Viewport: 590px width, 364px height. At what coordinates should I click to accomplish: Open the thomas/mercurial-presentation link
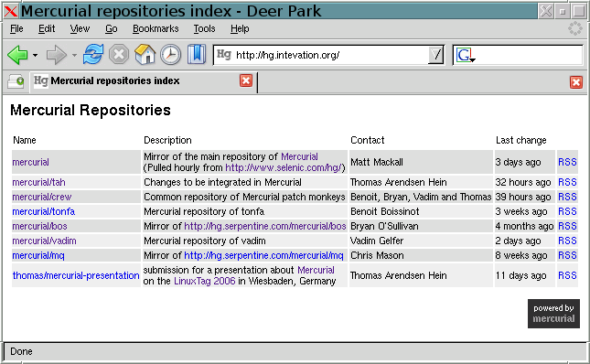click(76, 275)
